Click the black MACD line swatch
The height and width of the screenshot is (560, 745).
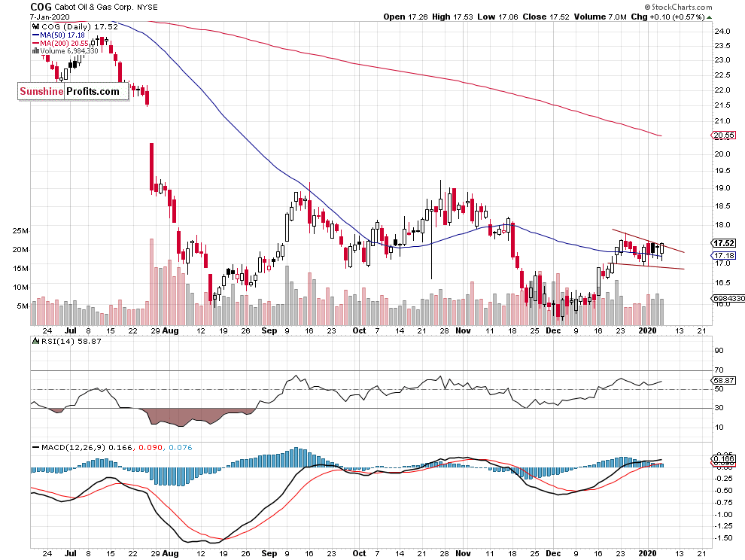[x=35, y=447]
